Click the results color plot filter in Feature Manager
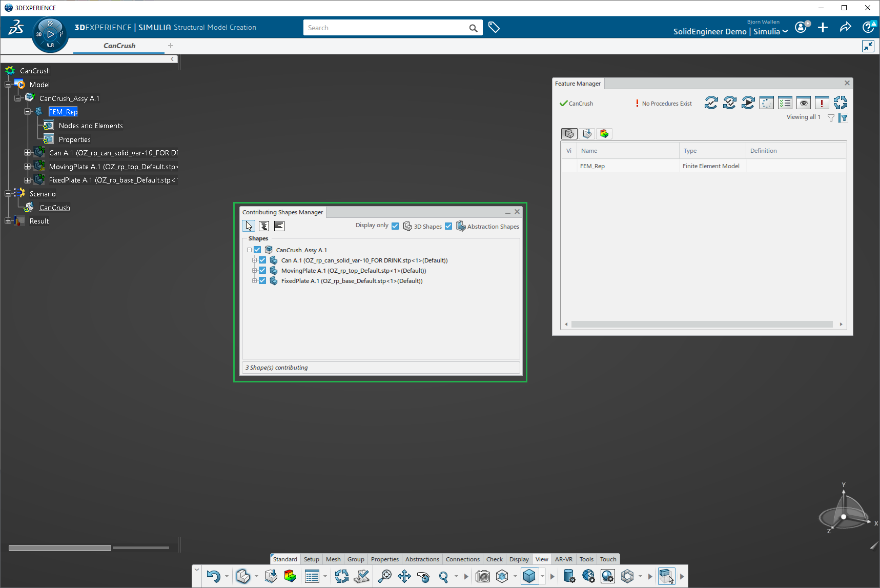This screenshot has height=588, width=880. point(604,134)
